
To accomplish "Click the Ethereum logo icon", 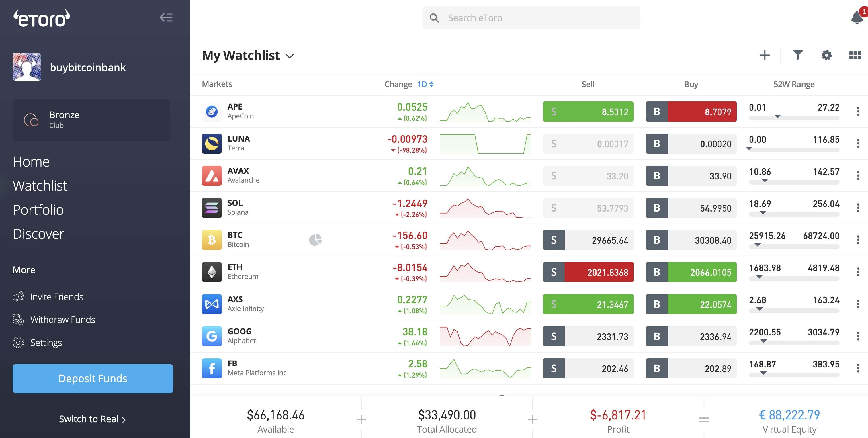I will tap(212, 272).
